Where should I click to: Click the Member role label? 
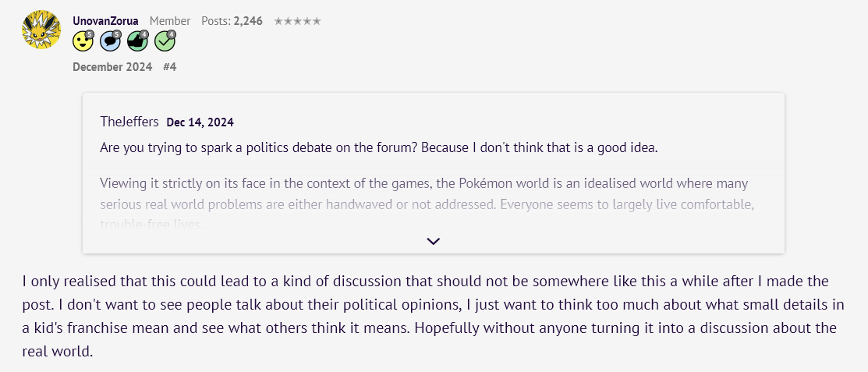[x=170, y=21]
